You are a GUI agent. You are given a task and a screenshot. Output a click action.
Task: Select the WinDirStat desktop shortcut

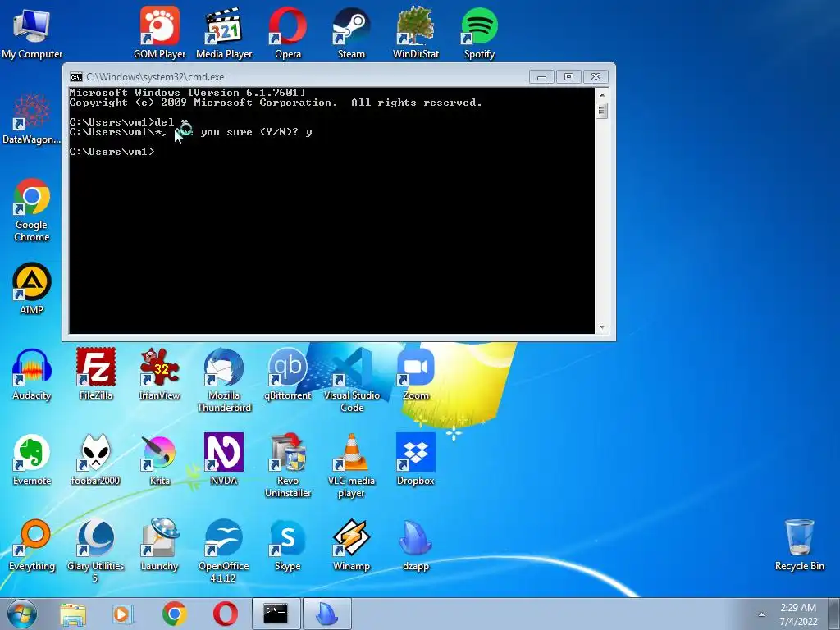[x=416, y=33]
